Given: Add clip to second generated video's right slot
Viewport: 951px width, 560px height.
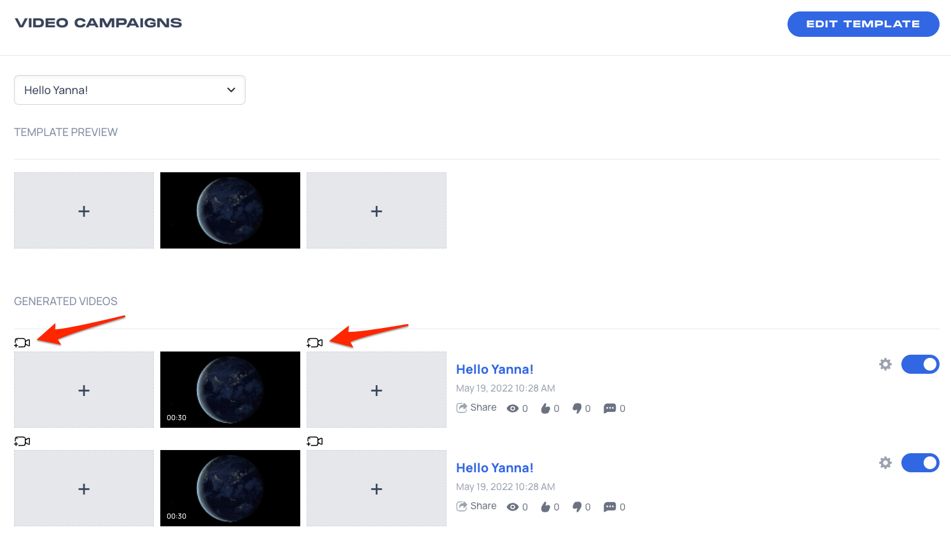Looking at the screenshot, I should 377,488.
